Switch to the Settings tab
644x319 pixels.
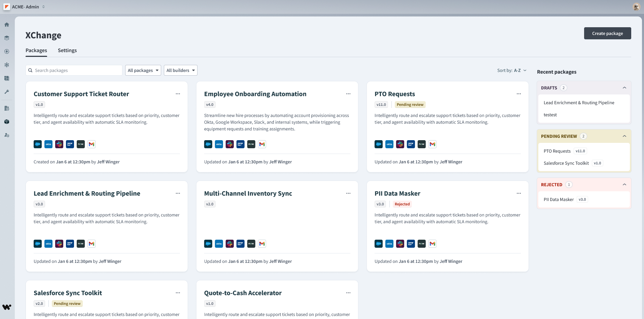(67, 50)
